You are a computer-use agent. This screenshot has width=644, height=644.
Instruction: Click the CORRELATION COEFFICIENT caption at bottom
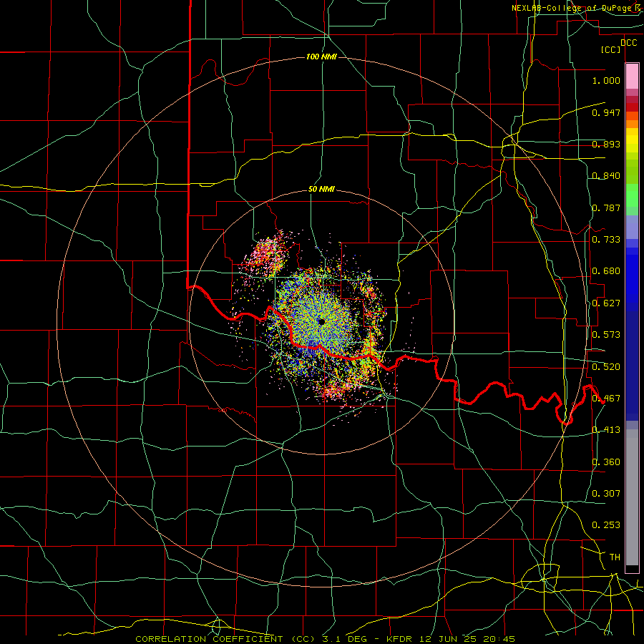point(209,639)
